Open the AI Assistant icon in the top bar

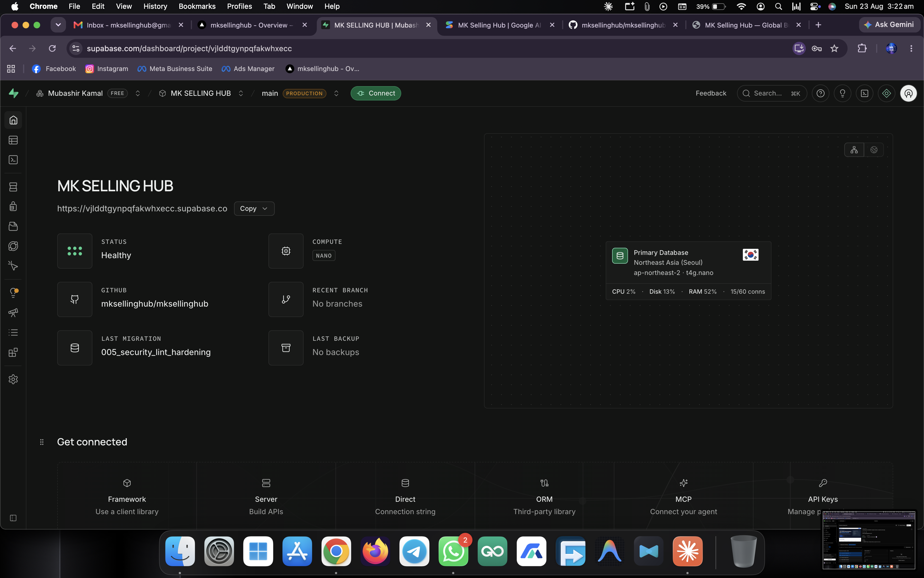[887, 93]
